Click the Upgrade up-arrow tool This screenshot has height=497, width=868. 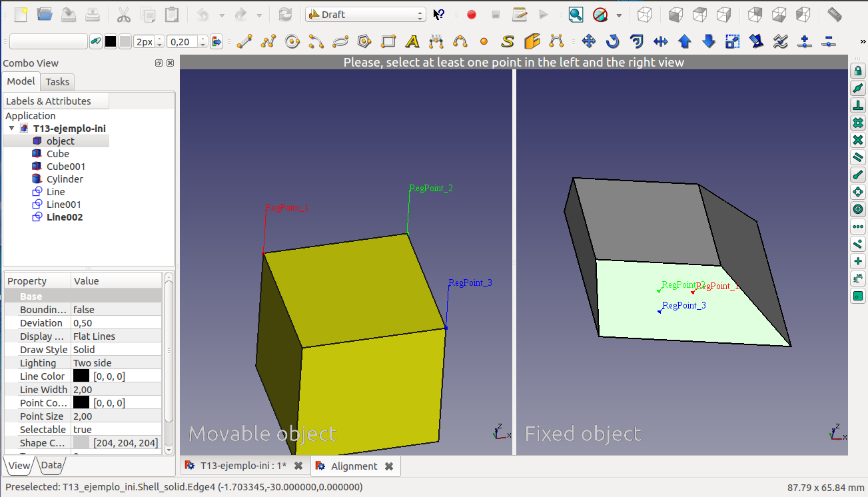coord(685,42)
